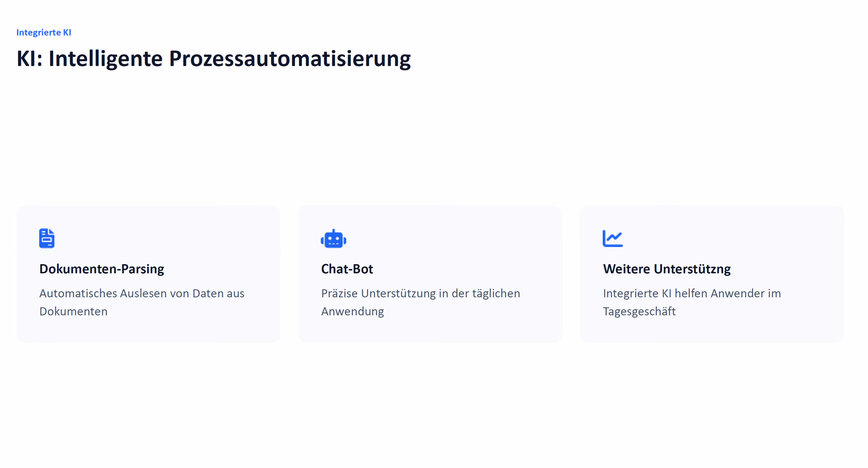868x468 pixels.
Task: Click the lone word Dokumenten below Automatisches
Action: (x=74, y=311)
